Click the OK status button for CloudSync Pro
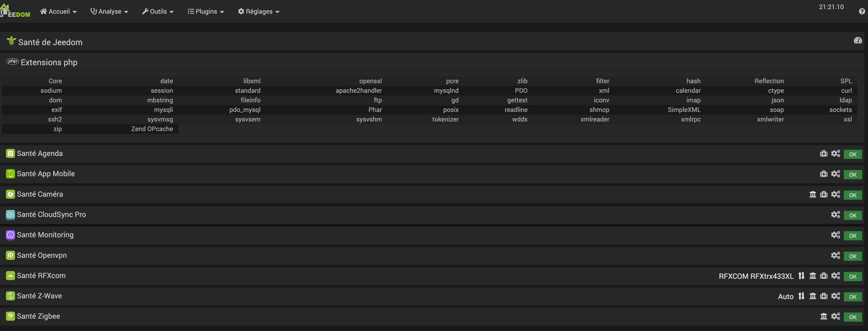This screenshot has width=868, height=331. pos(852,215)
